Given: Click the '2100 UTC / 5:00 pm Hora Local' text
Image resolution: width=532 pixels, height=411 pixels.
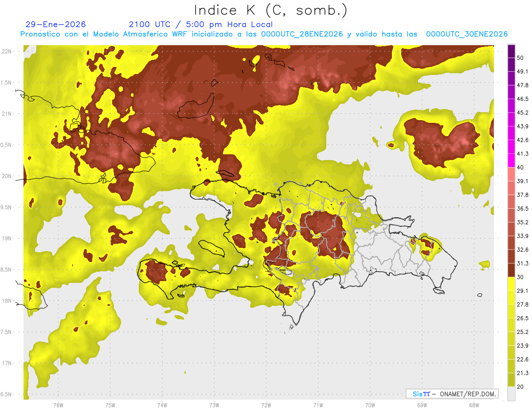Looking at the screenshot, I should point(201,24).
